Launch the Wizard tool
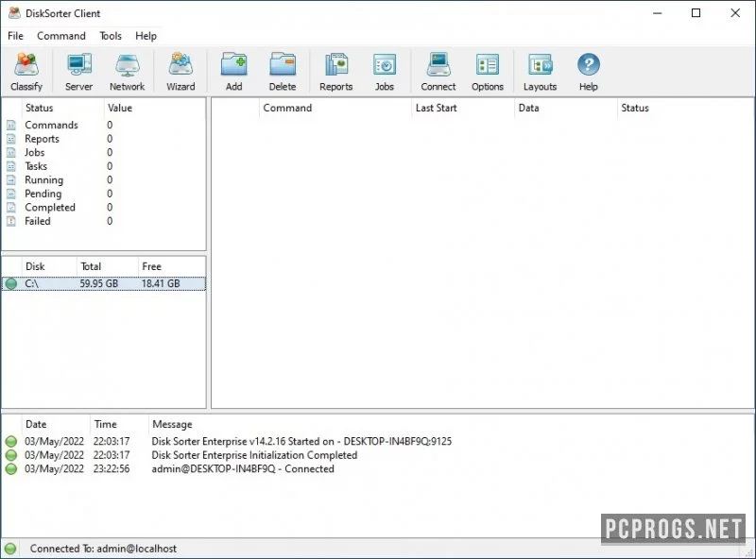756x559 pixels. (x=180, y=64)
